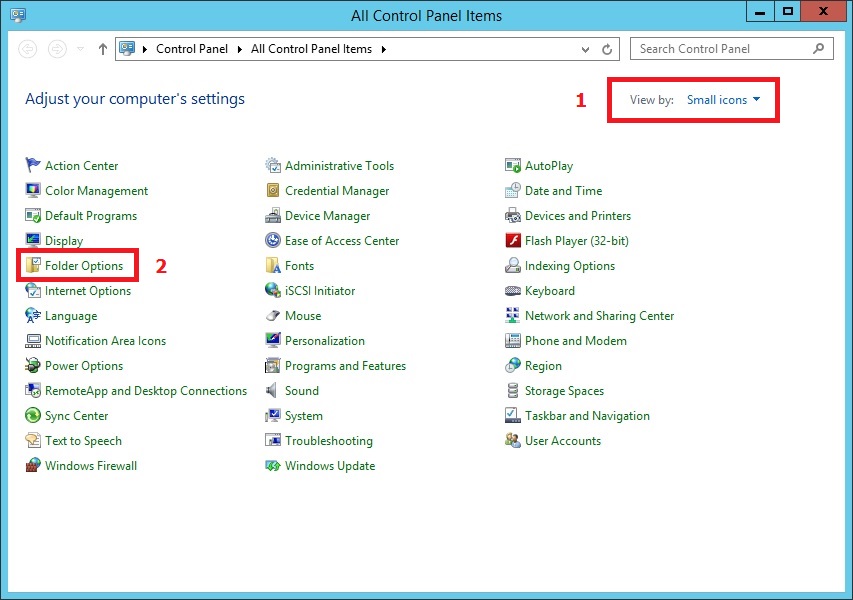Open the View by Small icons dropdown
Screen dimensions: 853x600
(x=723, y=100)
